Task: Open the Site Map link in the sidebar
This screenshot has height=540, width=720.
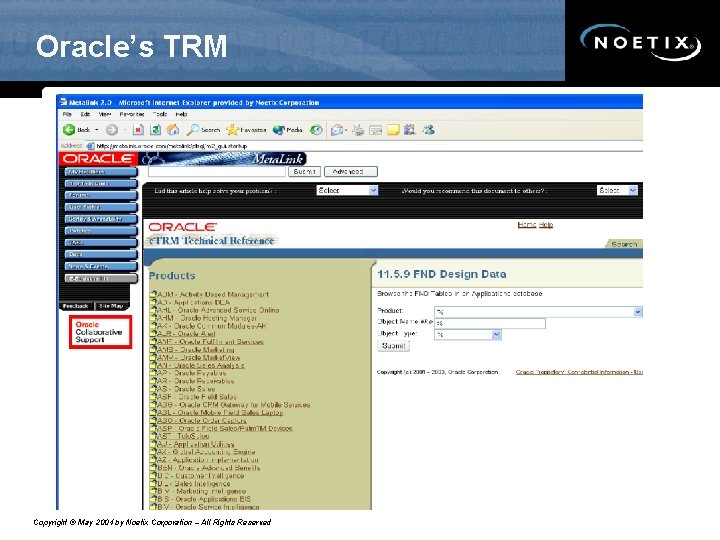Action: (x=111, y=306)
